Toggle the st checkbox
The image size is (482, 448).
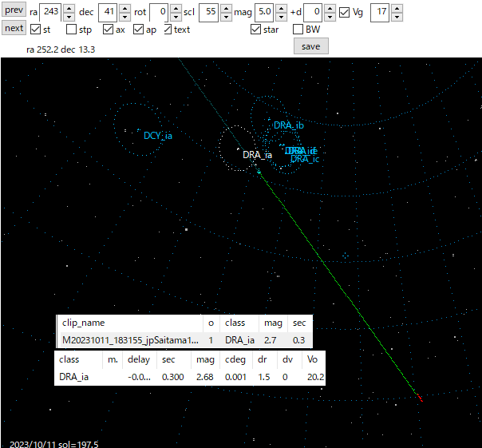click(x=35, y=30)
